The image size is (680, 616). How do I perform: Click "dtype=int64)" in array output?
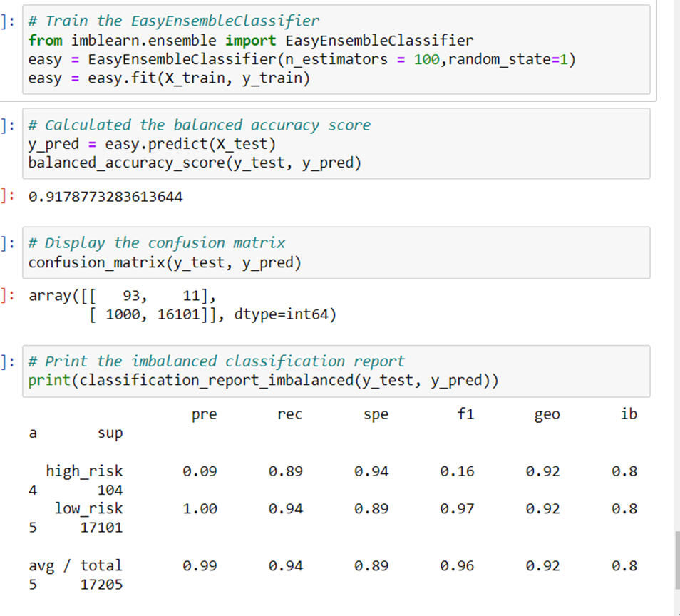pyautogui.click(x=285, y=314)
